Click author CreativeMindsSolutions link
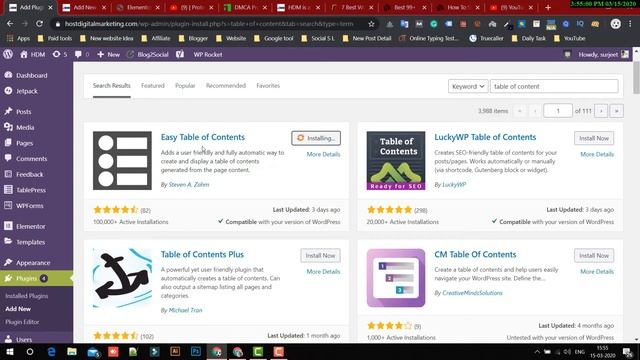640x360 pixels. (472, 293)
